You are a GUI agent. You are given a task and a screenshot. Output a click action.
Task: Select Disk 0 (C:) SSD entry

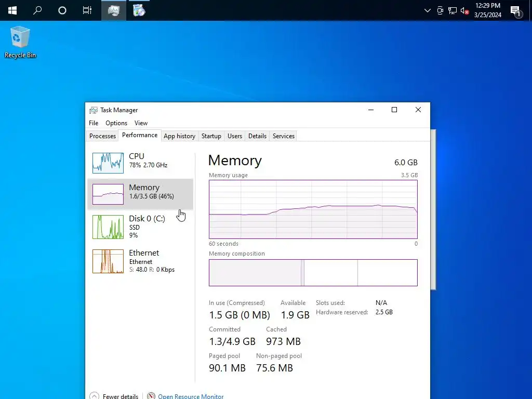(140, 227)
